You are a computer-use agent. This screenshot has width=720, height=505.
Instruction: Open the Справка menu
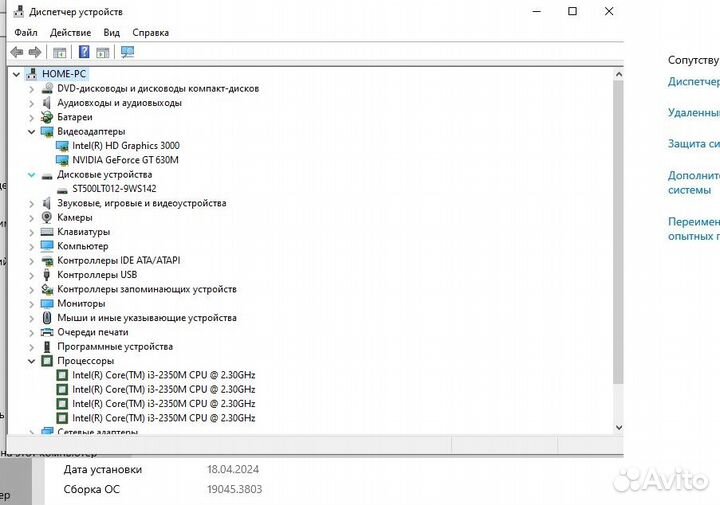(x=151, y=33)
